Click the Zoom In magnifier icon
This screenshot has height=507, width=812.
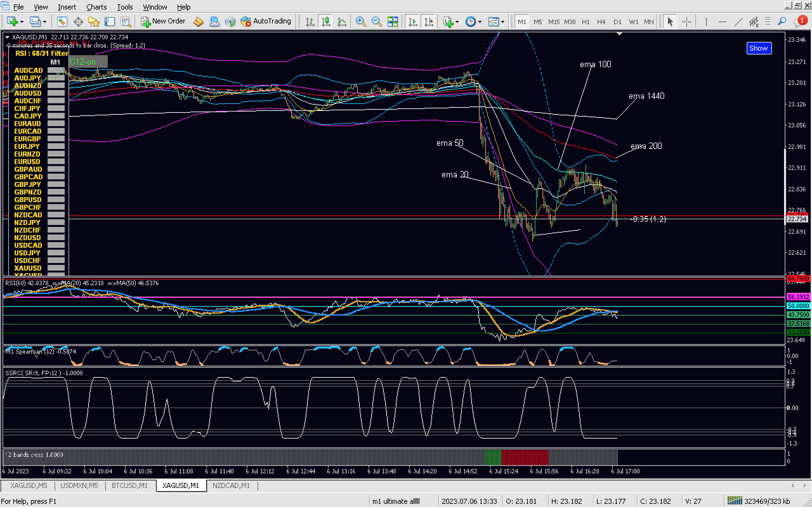360,22
